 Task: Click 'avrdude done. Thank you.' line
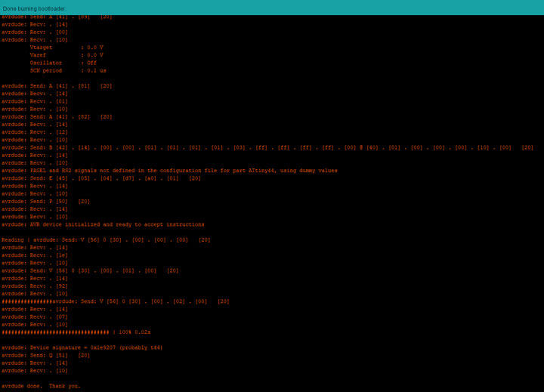coord(41,386)
